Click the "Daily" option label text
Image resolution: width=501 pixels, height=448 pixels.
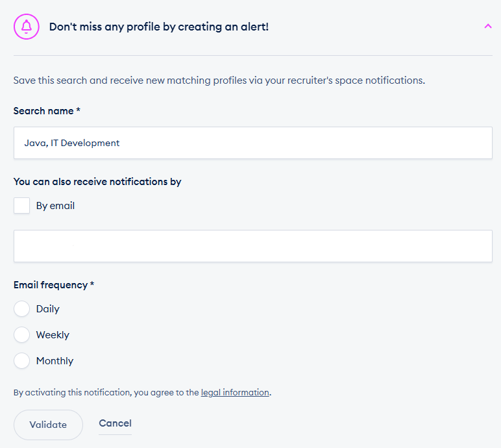pos(48,309)
